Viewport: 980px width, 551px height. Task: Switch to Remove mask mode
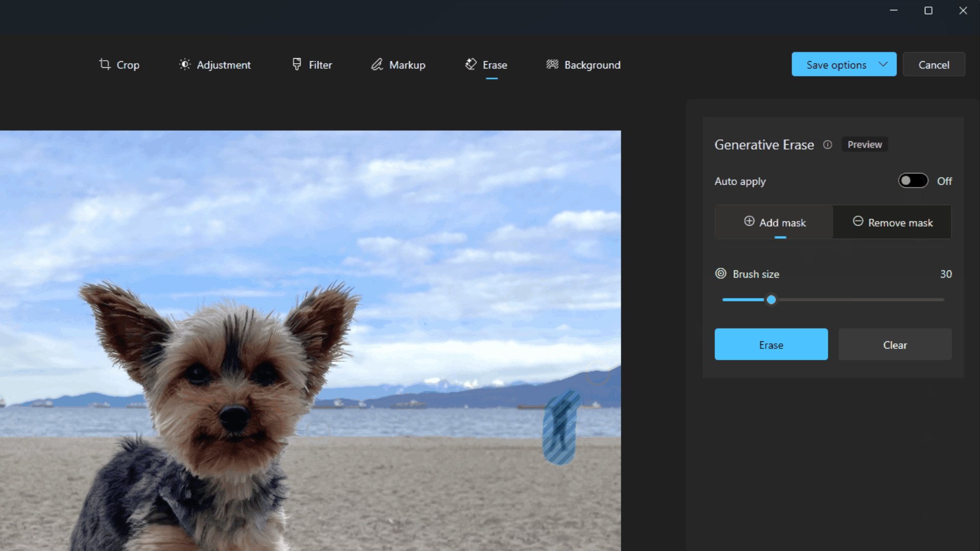point(892,222)
